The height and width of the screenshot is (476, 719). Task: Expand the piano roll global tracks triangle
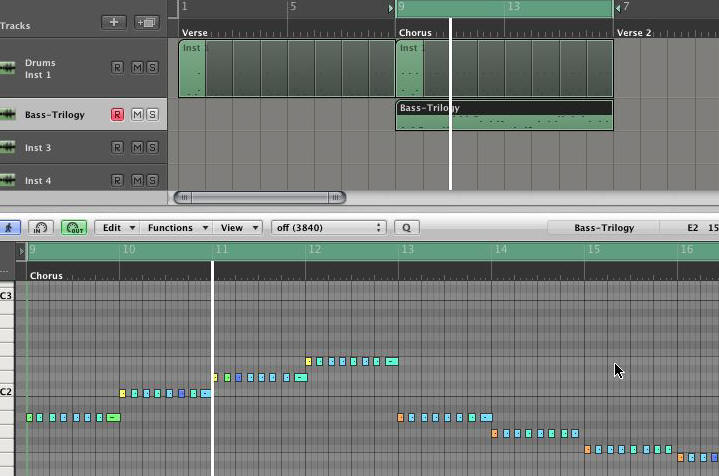coord(21,251)
